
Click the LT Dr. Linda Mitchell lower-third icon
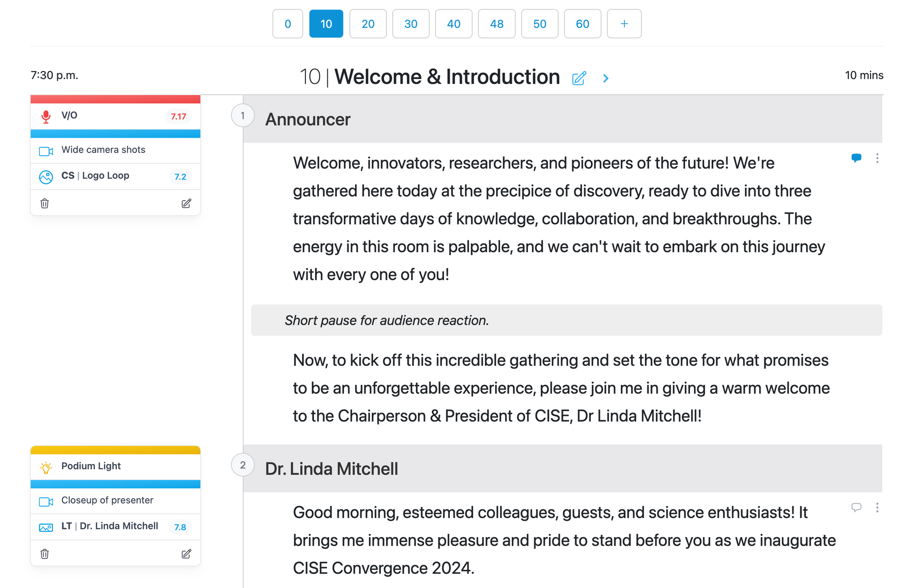46,527
